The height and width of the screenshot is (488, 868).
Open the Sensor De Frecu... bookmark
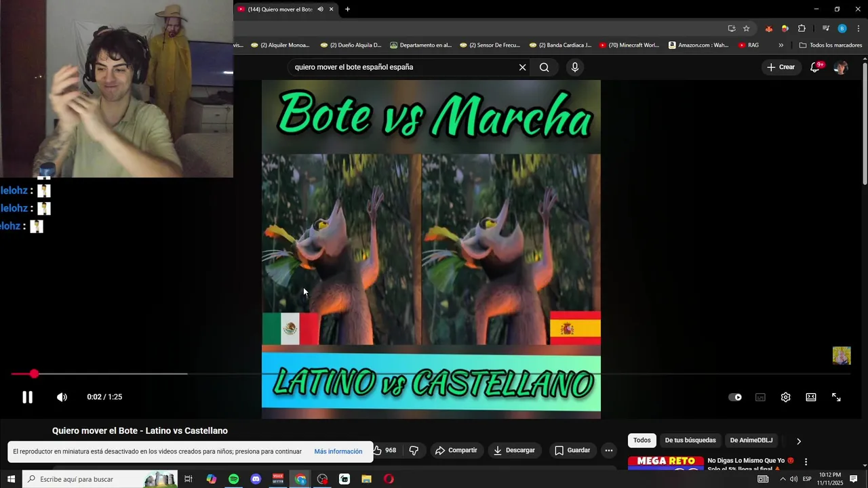490,45
